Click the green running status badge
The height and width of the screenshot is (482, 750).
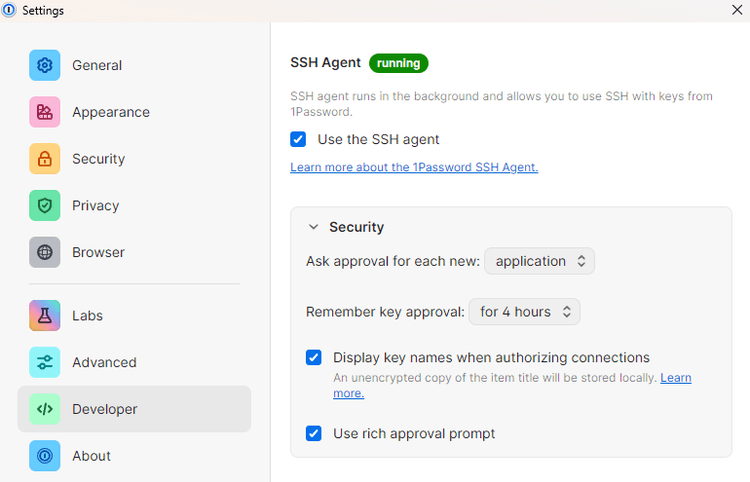(x=398, y=63)
